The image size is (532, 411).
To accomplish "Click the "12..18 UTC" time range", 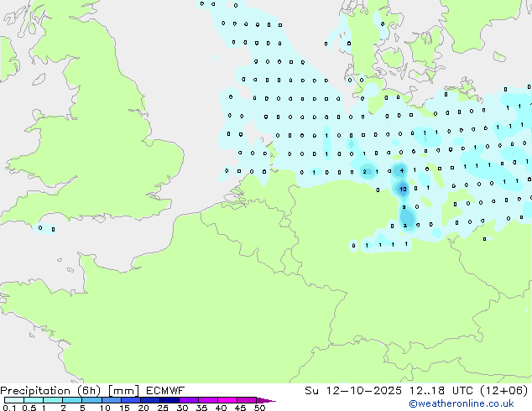I will pyautogui.click(x=441, y=391).
